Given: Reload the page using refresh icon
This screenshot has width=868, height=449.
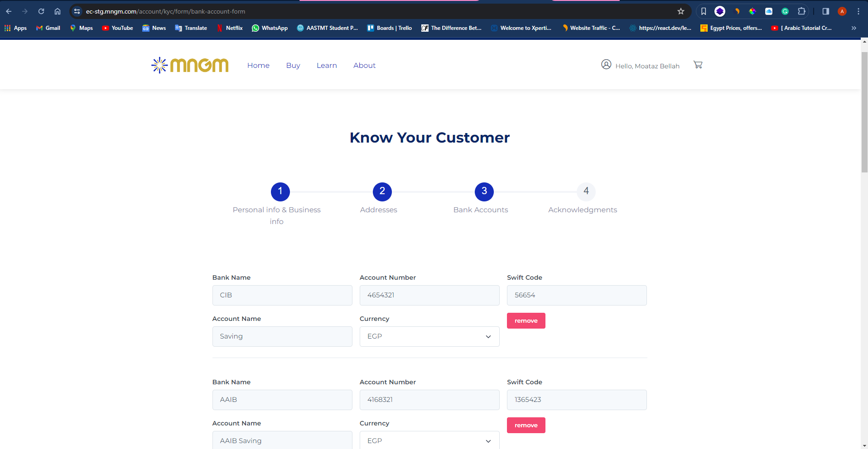Looking at the screenshot, I should (x=41, y=11).
